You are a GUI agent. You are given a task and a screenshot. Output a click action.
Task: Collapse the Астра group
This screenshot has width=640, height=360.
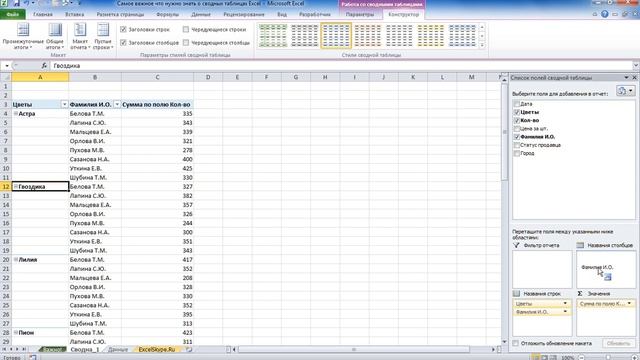tap(16, 113)
